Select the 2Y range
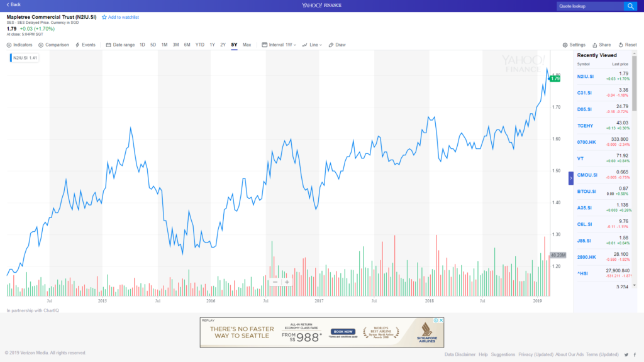 point(223,45)
